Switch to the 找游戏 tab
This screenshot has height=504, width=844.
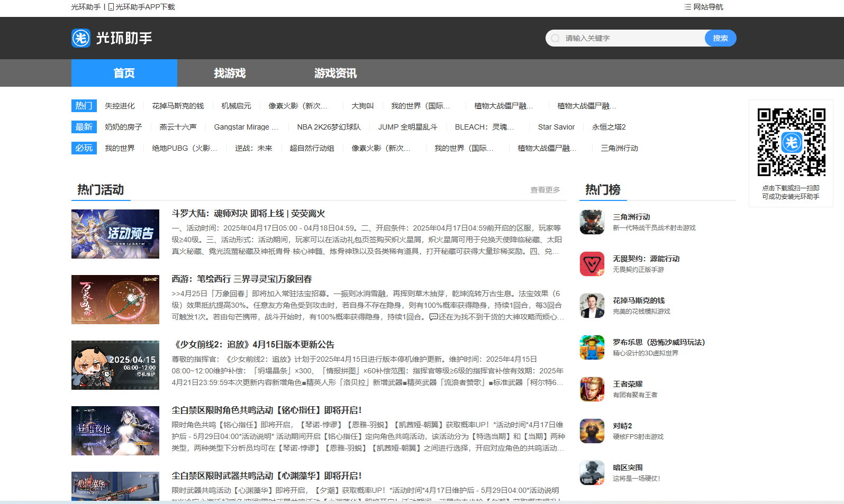[x=230, y=73]
